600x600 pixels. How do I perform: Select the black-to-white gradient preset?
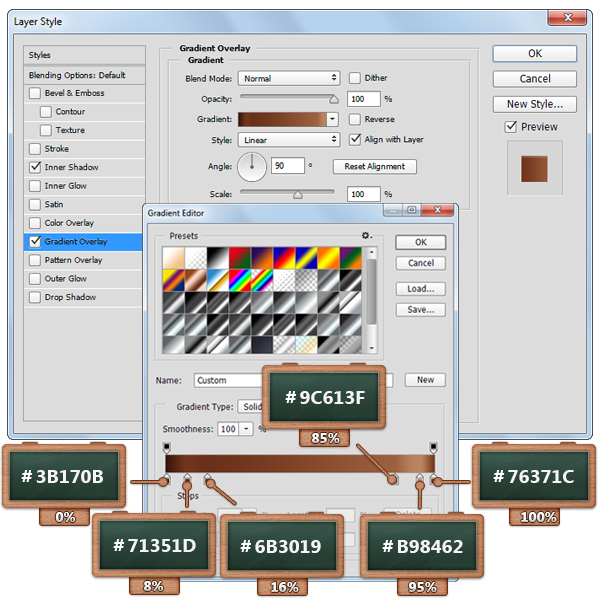pyautogui.click(x=218, y=258)
